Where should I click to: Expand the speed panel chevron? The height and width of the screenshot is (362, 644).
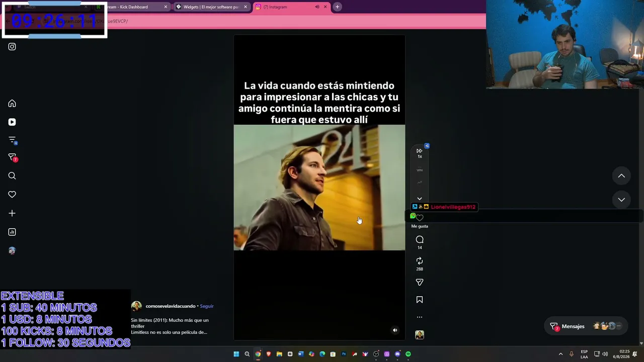point(420,199)
